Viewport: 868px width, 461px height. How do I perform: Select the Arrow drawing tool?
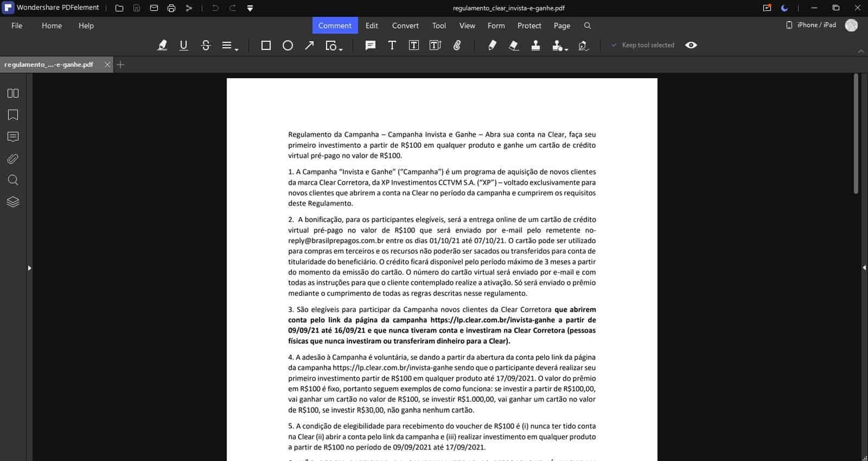[x=309, y=45]
